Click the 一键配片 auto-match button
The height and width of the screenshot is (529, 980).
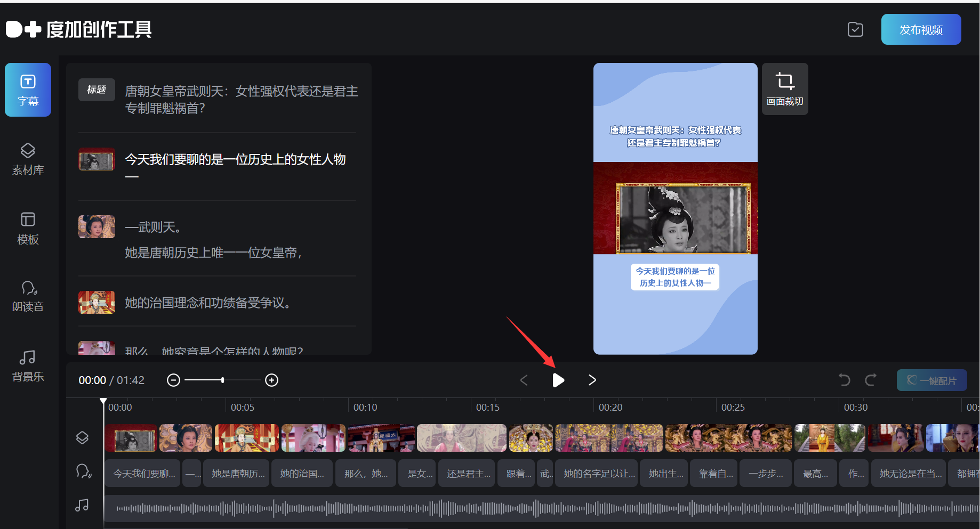click(x=931, y=380)
